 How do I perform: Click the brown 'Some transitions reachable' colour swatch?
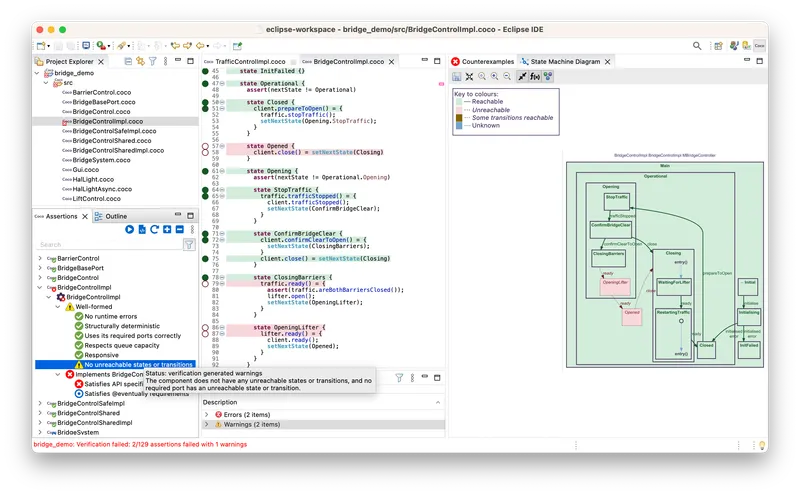tap(458, 118)
